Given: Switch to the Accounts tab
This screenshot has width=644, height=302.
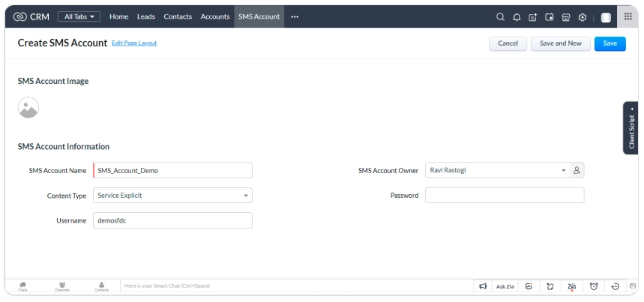Looking at the screenshot, I should (215, 16).
